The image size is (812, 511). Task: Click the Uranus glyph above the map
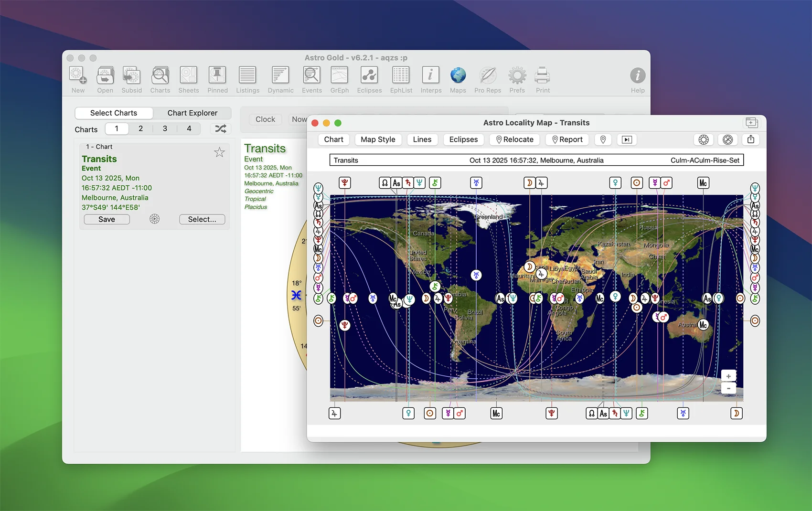click(476, 182)
